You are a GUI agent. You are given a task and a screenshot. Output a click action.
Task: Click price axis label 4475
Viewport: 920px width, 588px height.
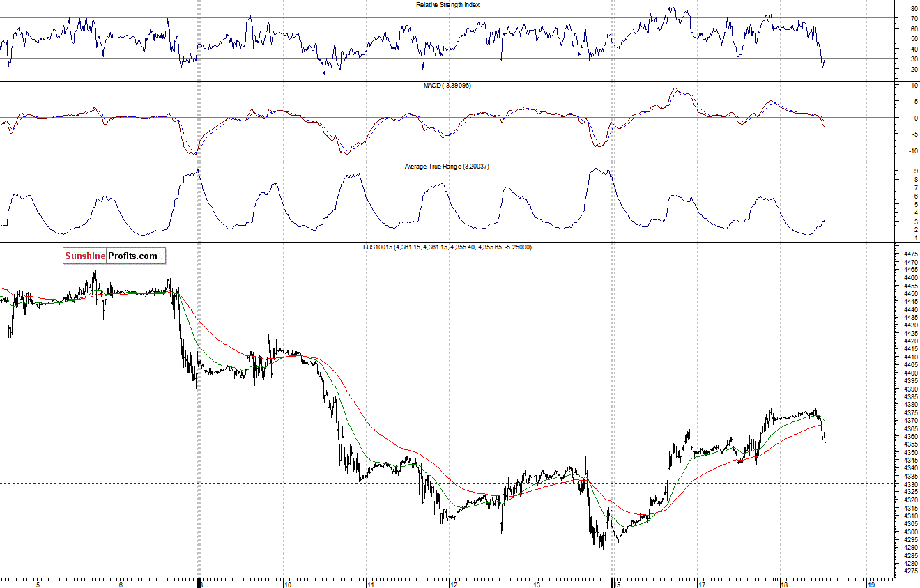point(910,254)
